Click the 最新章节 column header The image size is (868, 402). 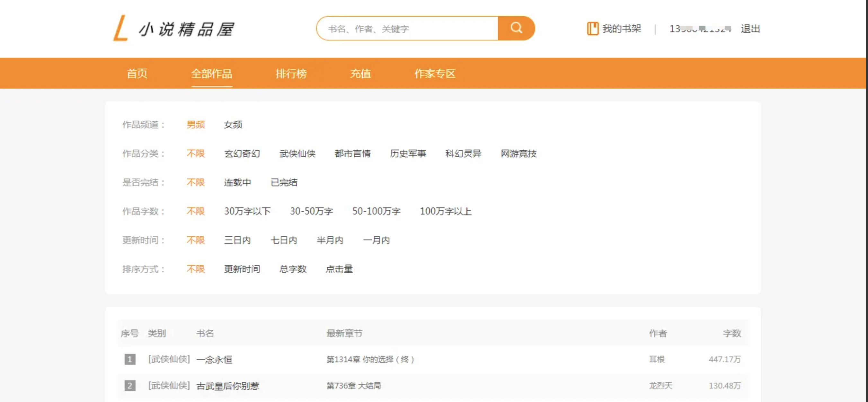344,334
